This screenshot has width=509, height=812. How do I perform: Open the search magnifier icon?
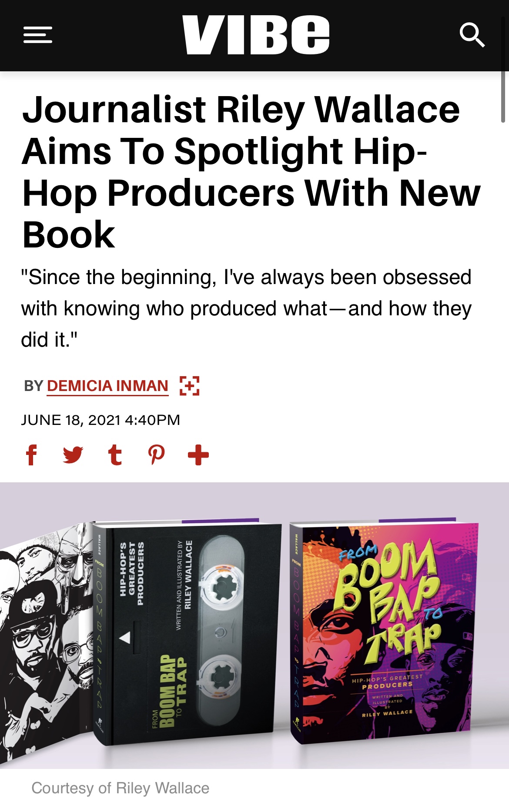pos(472,35)
